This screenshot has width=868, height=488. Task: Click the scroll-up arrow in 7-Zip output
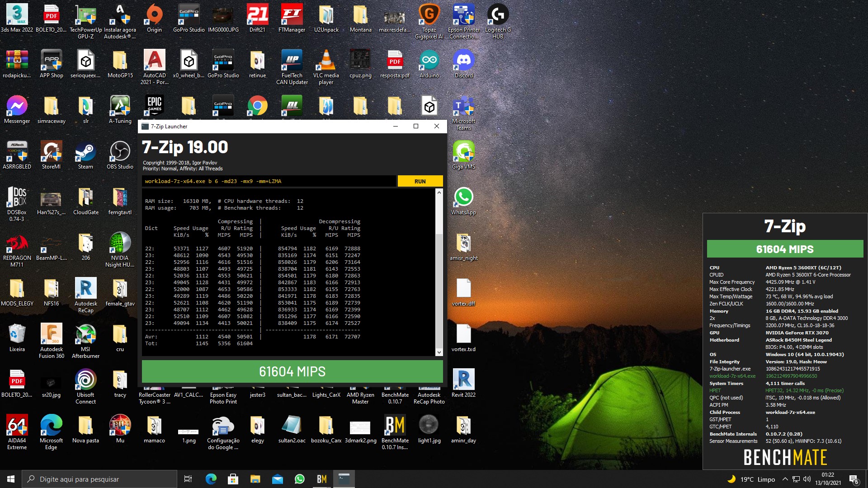tap(439, 192)
